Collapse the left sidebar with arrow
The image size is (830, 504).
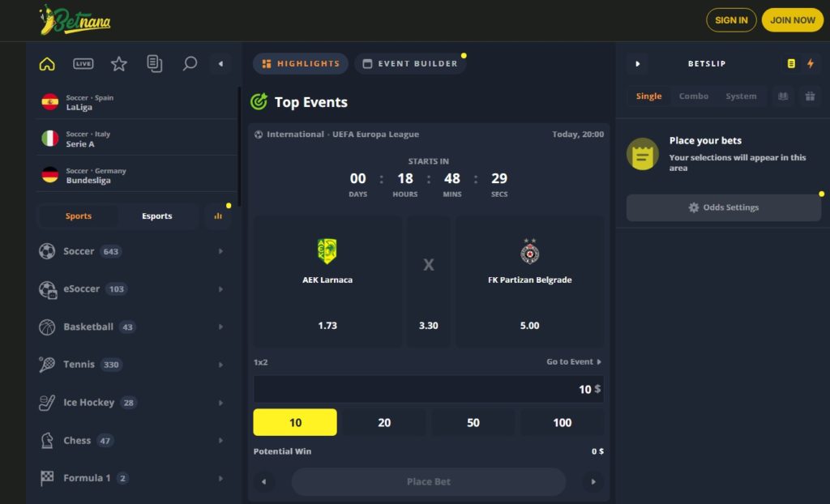[220, 64]
